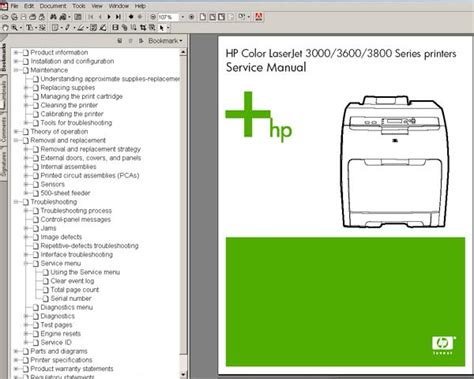Click the Find binoculars icon
474x379 pixels.
pos(53,17)
